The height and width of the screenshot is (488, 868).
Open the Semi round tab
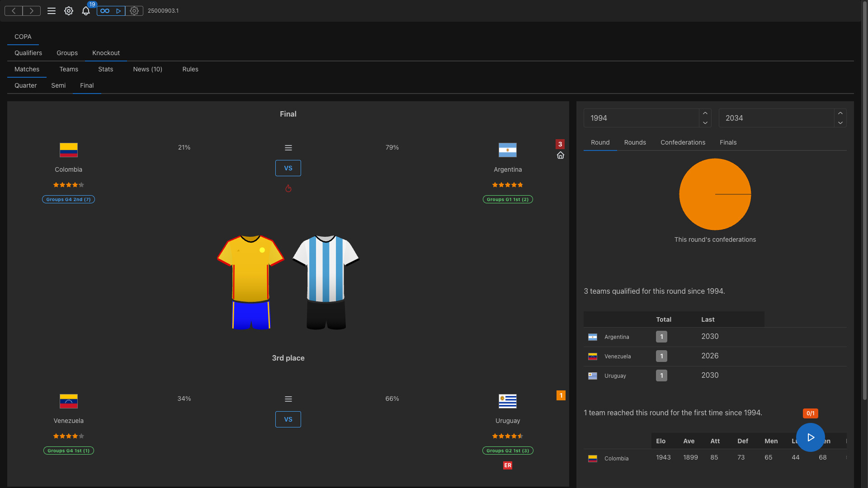[x=58, y=85]
